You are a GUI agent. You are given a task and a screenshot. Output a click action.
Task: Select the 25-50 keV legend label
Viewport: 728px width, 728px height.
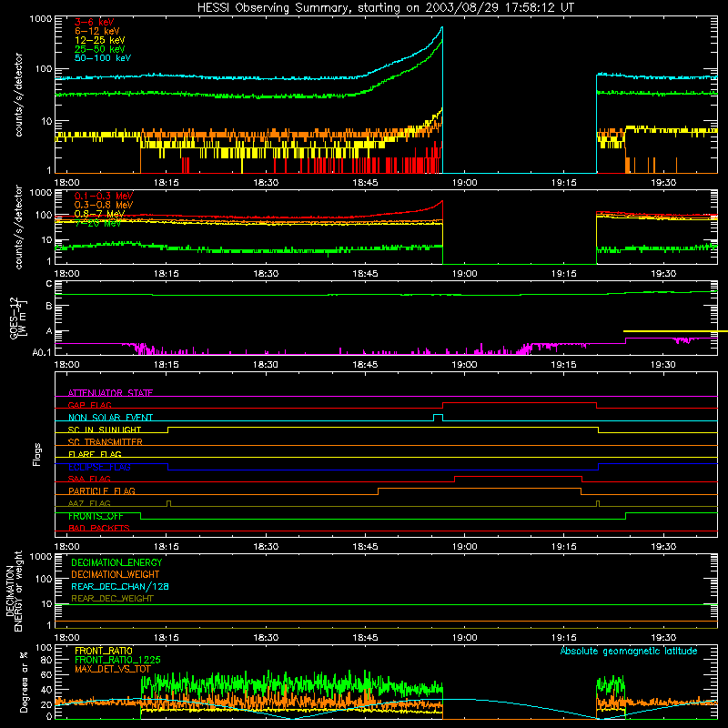(x=100, y=49)
